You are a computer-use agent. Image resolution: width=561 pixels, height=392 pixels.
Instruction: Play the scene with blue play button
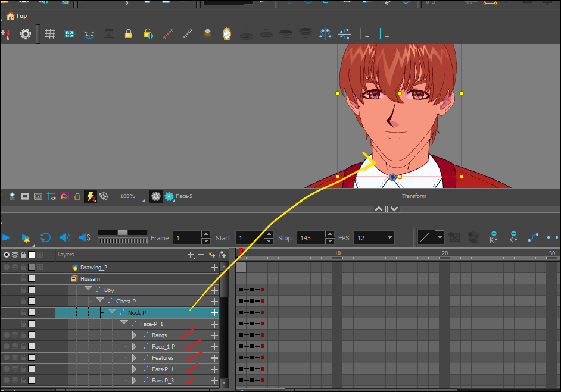pyautogui.click(x=6, y=237)
